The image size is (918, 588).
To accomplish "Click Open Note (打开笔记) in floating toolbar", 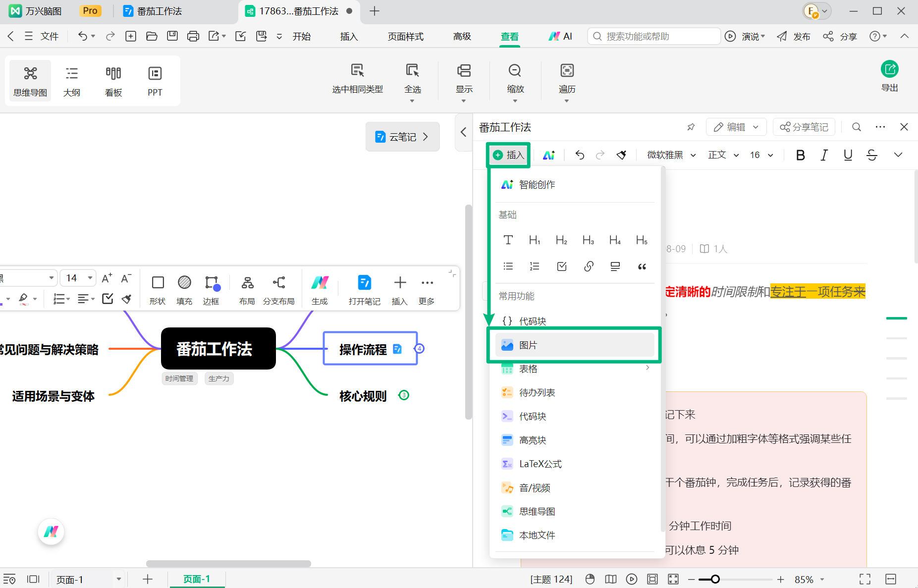I will point(364,289).
